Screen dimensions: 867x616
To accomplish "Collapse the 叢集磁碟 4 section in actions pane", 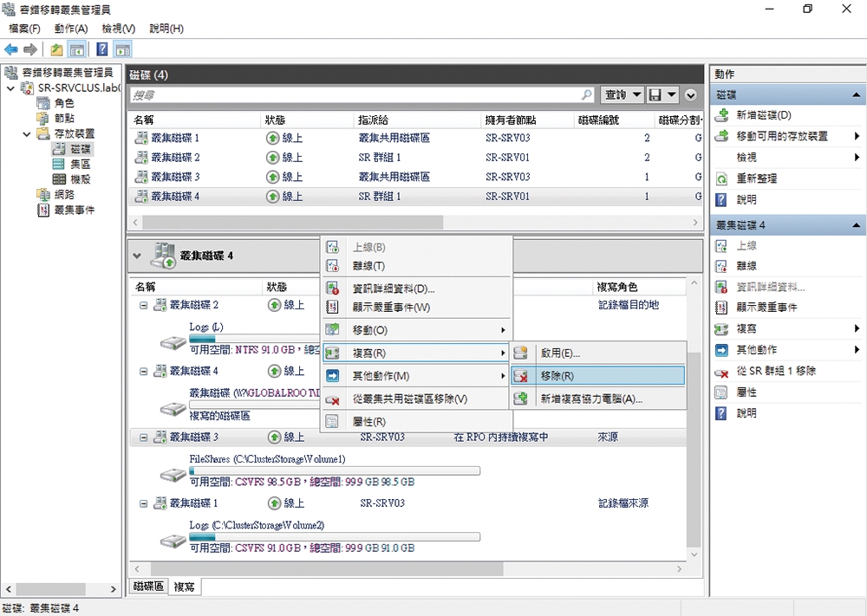I will 856,225.
